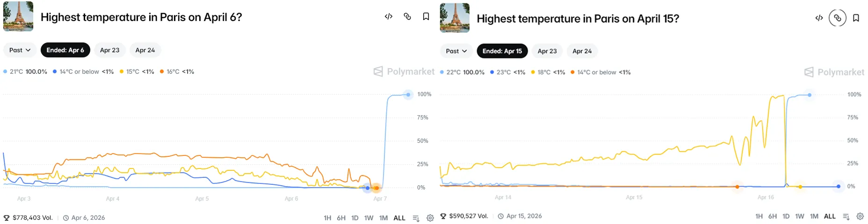Open chart settings gear on April 15 chart
The width and height of the screenshot is (868, 224).
860,216
